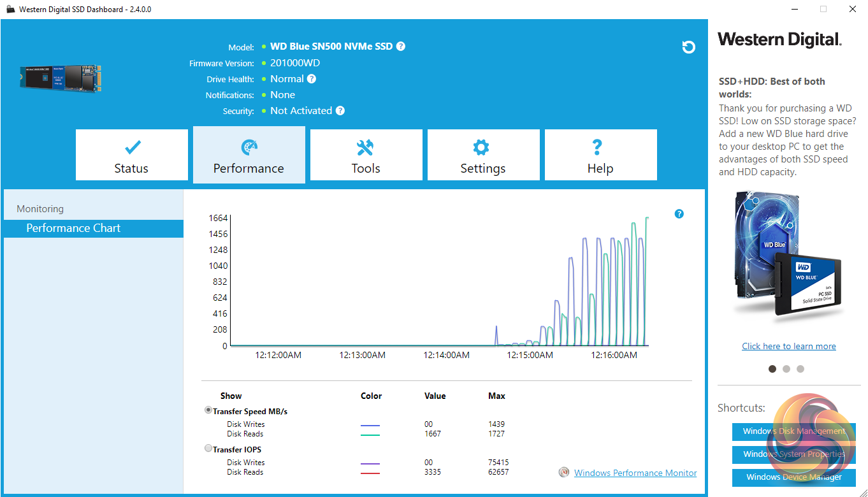
Task: Click the refresh icon in the header
Action: [x=688, y=47]
